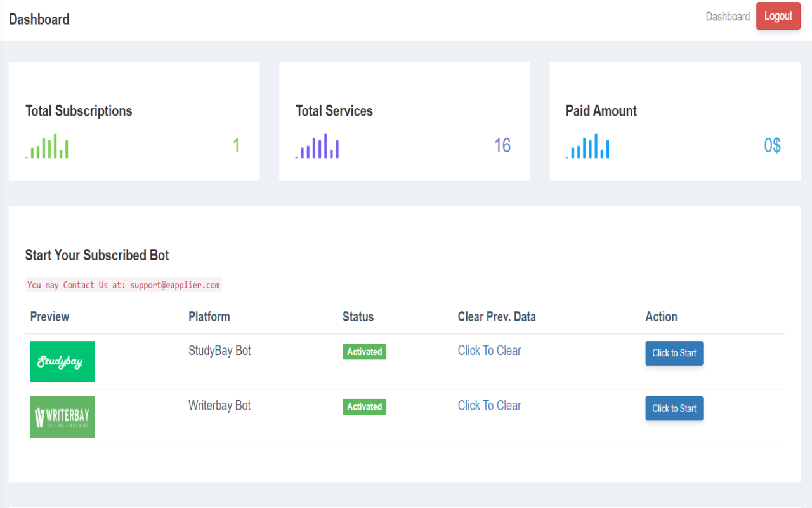
Task: Click the purple Total Services bar chart icon
Action: (x=318, y=147)
